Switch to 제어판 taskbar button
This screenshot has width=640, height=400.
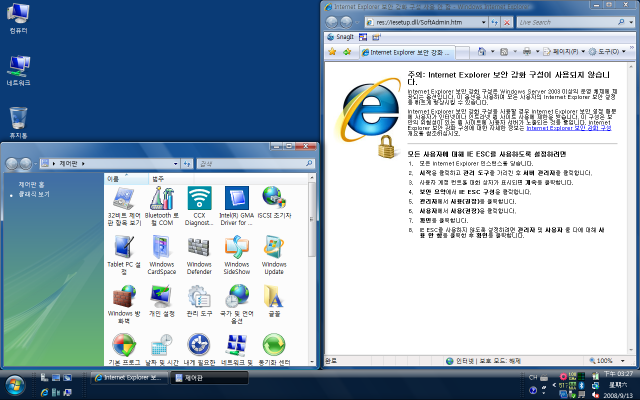209,378
